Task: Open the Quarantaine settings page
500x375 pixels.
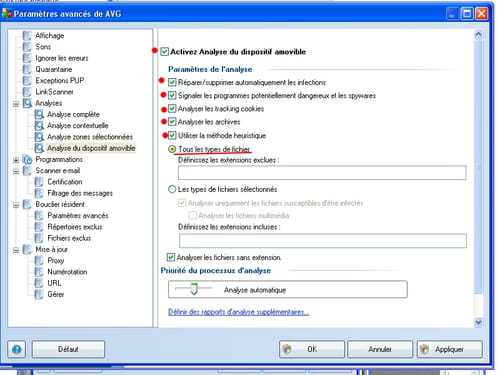Action: point(54,69)
